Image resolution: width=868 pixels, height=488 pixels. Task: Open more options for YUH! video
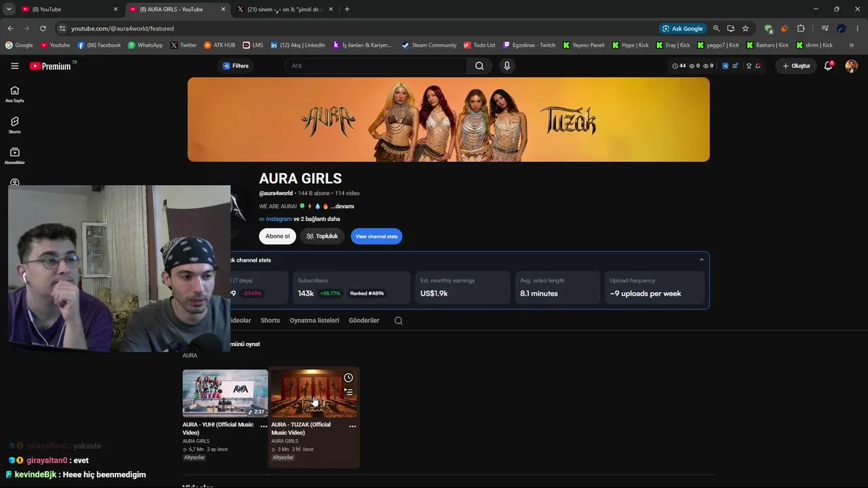point(264,426)
